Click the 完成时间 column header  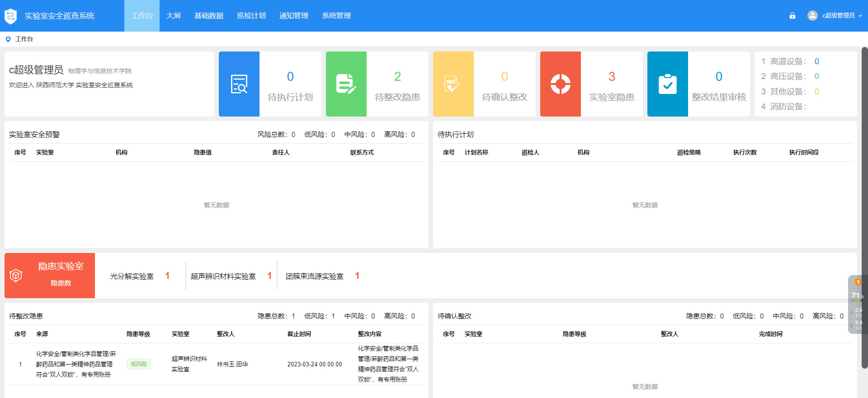(771, 334)
